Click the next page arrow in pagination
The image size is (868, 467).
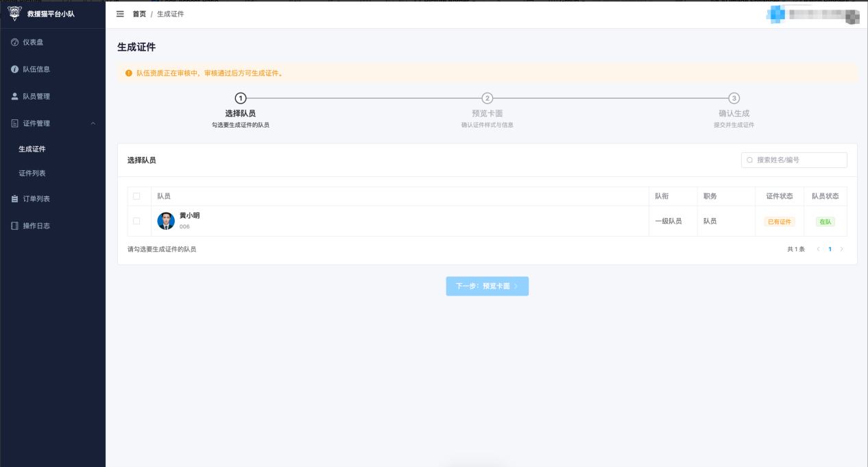[842, 250]
